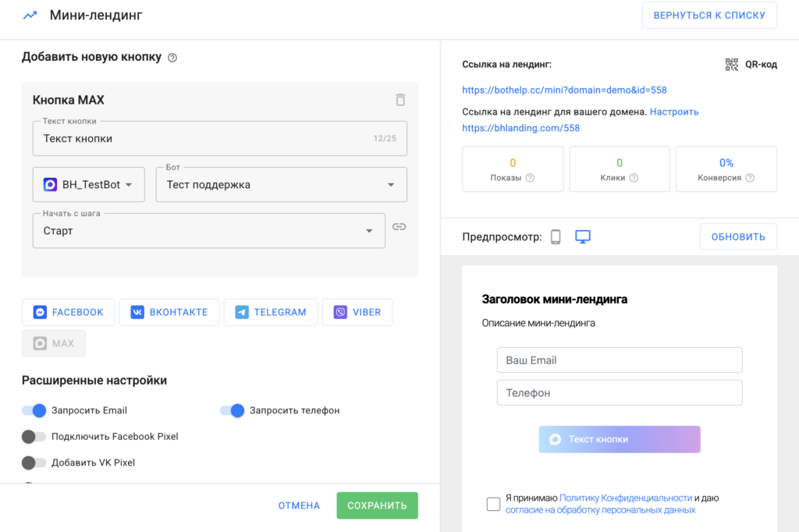Expand the Бот dropdown showing Тест поддержка
The width and height of the screenshot is (799, 532).
[281, 185]
